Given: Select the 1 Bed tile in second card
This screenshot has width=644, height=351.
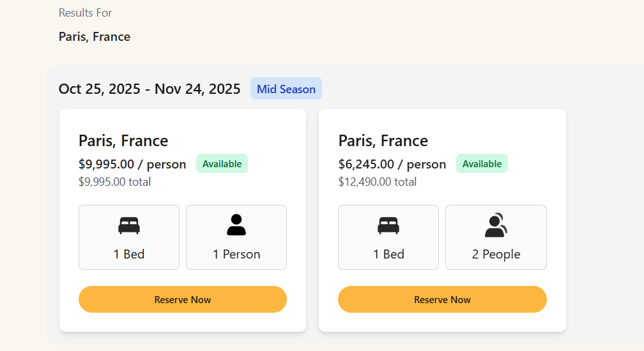Looking at the screenshot, I should (388, 237).
